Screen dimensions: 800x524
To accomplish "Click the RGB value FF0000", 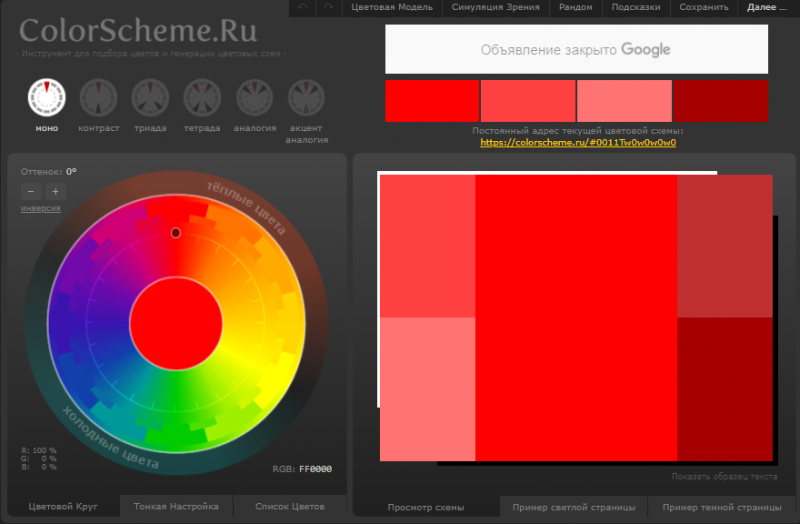I will click(315, 469).
